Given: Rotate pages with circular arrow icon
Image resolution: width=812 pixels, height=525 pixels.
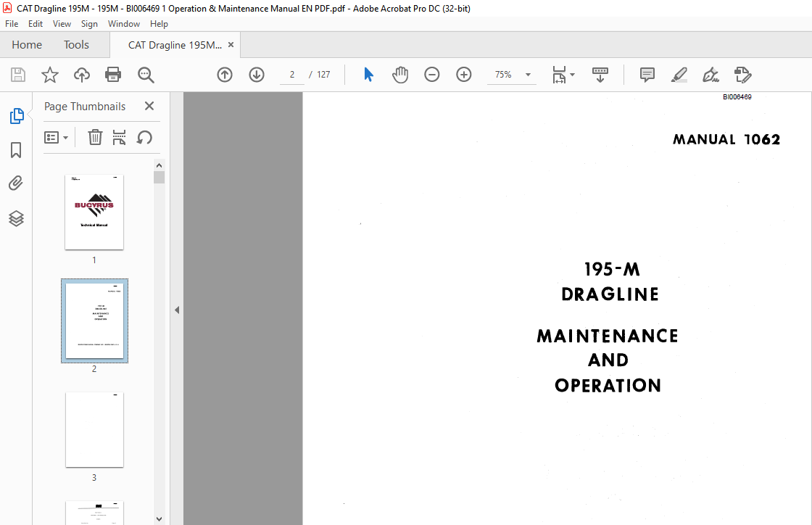Looking at the screenshot, I should coord(144,137).
